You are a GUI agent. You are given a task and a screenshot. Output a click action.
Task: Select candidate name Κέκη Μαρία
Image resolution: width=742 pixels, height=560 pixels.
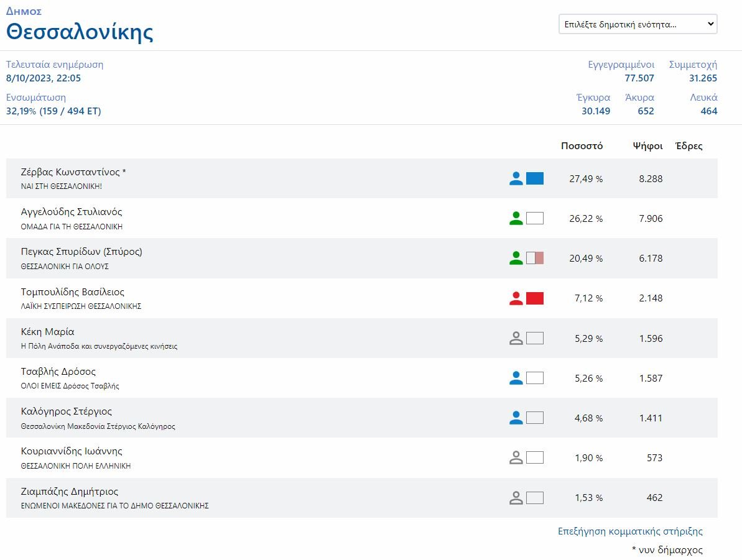(47, 331)
